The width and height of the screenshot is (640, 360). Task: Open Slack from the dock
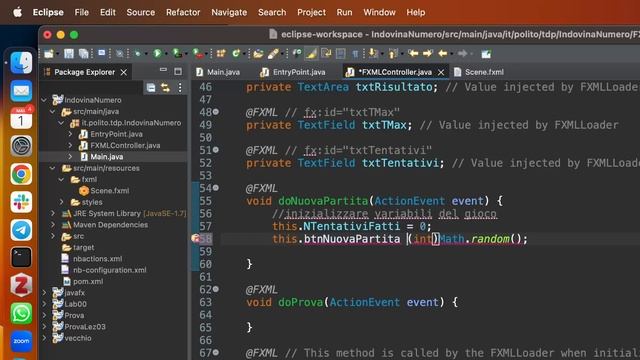click(x=21, y=202)
